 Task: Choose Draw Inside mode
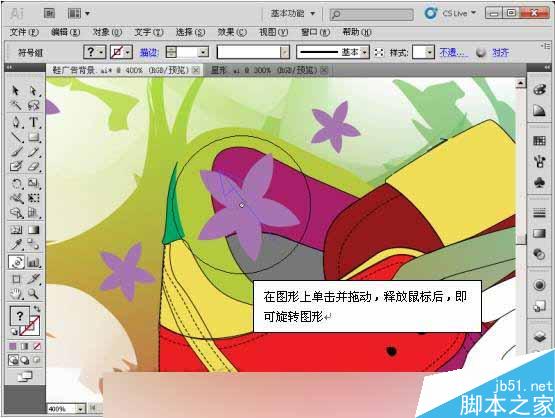[36, 360]
